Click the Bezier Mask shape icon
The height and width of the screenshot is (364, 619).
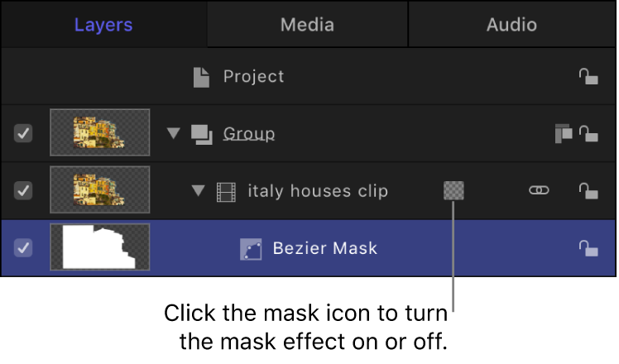tap(251, 247)
